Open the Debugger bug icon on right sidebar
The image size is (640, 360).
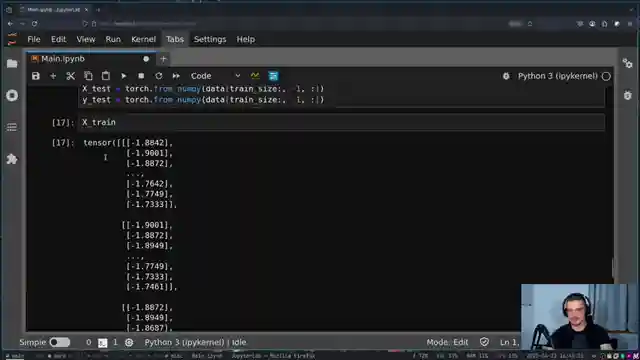pyautogui.click(x=627, y=96)
